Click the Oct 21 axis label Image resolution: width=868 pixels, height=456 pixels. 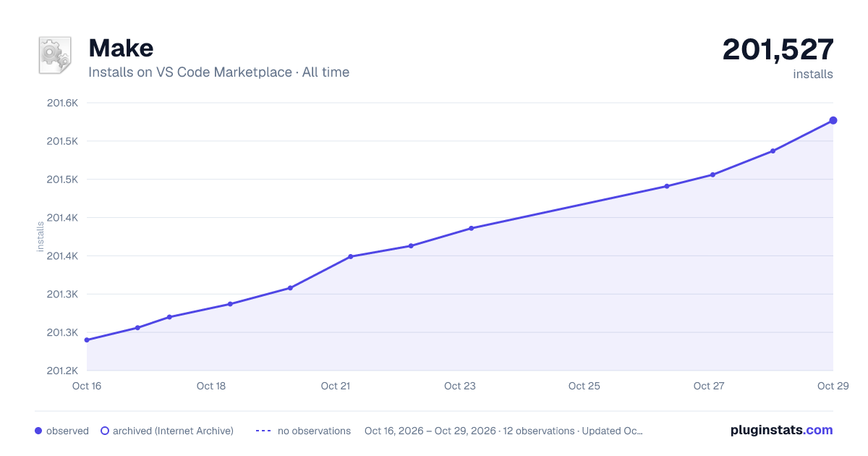336,386
